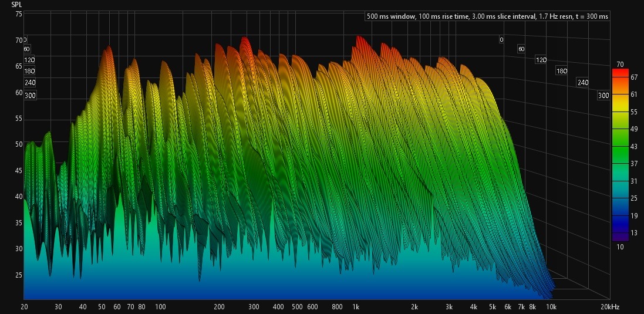
Task: Click the 37 value on the color legend
Action: pyautogui.click(x=634, y=164)
